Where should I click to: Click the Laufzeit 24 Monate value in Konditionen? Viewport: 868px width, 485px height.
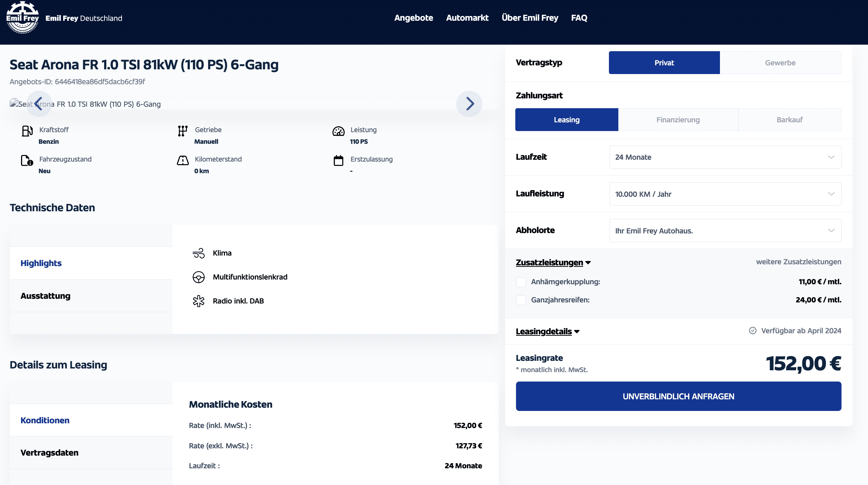pyautogui.click(x=463, y=466)
